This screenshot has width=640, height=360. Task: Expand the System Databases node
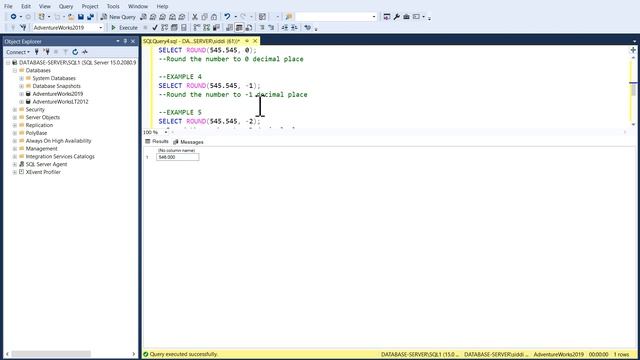tap(22, 78)
